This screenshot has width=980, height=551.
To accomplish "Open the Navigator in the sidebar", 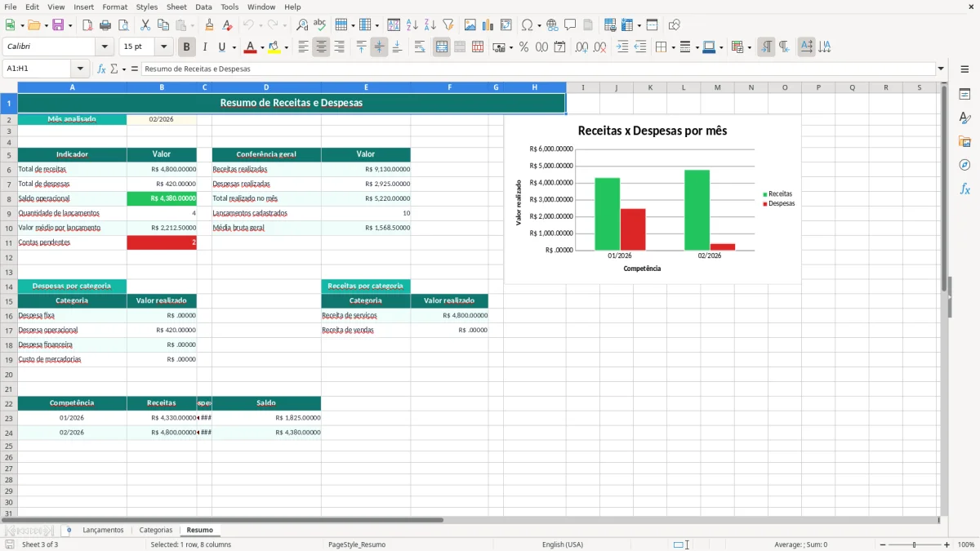I will (x=964, y=165).
